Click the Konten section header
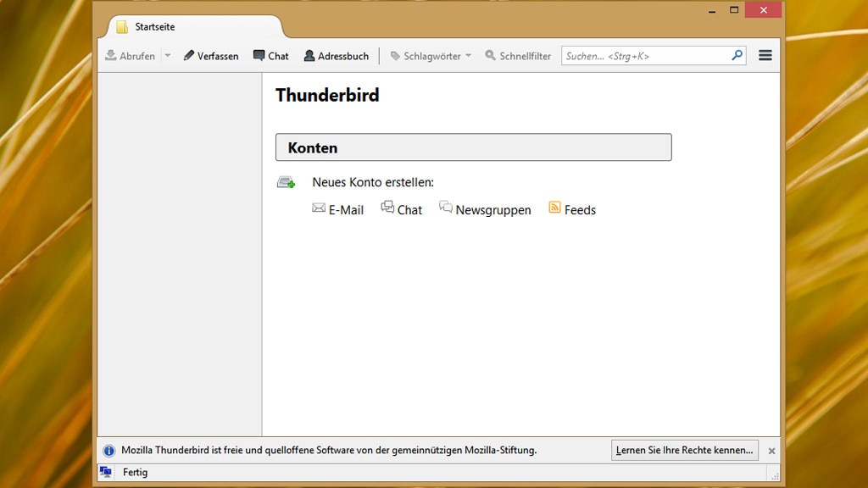The height and width of the screenshot is (488, 868). click(473, 147)
